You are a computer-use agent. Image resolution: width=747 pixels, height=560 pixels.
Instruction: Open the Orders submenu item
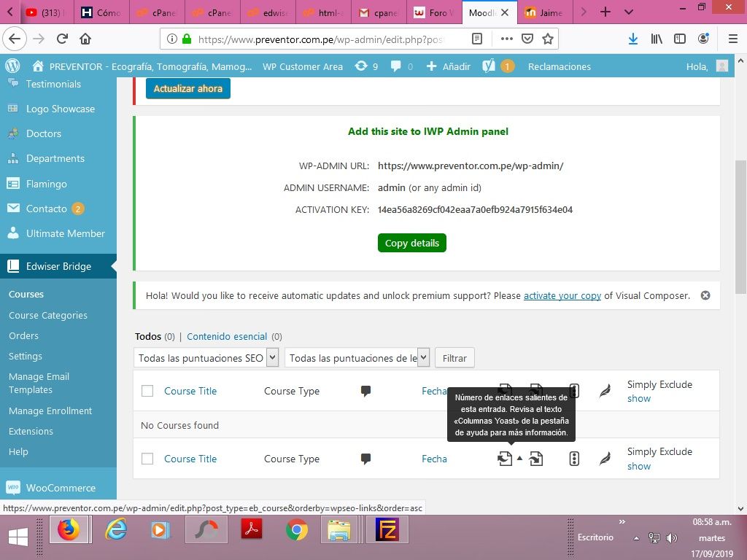(x=23, y=335)
